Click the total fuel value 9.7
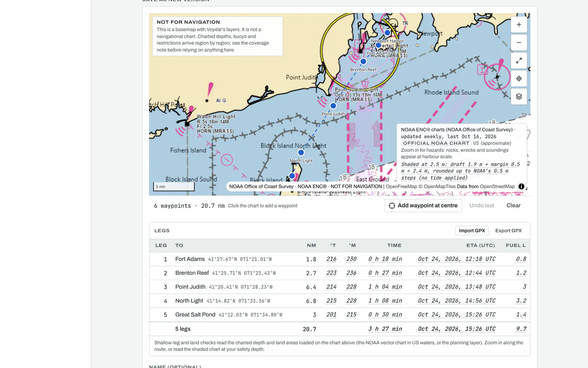The width and height of the screenshot is (588, 368). point(521,329)
